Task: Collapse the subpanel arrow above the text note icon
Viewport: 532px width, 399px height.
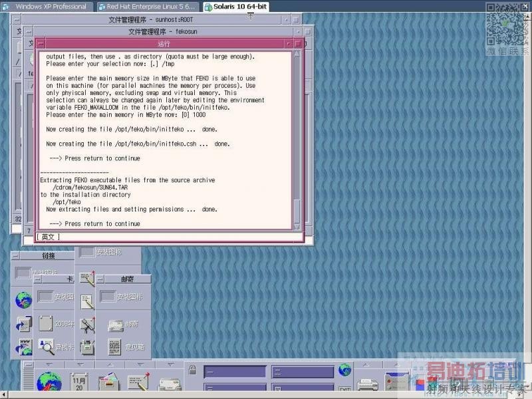Action: 140,364
